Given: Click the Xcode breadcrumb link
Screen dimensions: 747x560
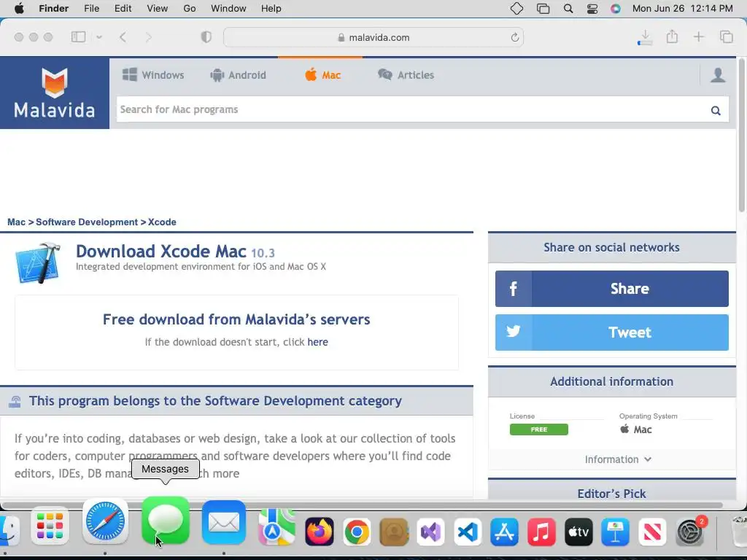Looking at the screenshot, I should 162,222.
